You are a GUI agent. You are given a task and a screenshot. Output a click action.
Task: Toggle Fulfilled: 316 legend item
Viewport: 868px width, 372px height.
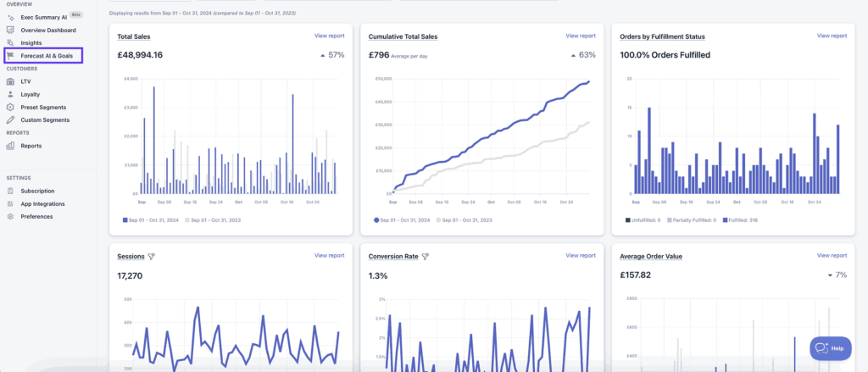[740, 219]
